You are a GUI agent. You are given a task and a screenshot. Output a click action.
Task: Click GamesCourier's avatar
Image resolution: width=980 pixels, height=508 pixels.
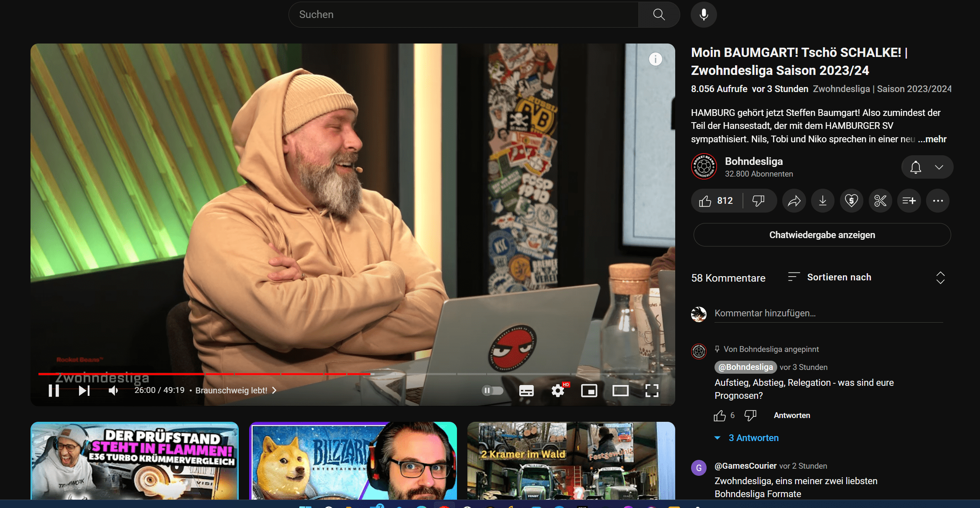tap(699, 468)
